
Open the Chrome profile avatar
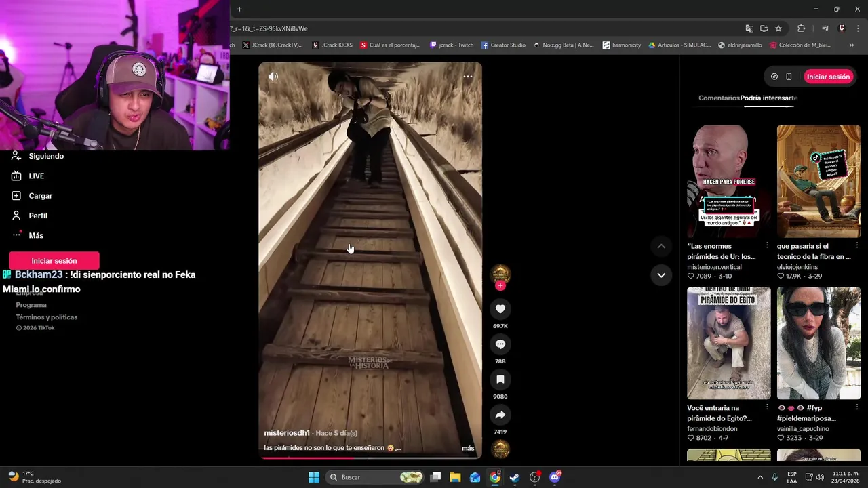pos(842,28)
